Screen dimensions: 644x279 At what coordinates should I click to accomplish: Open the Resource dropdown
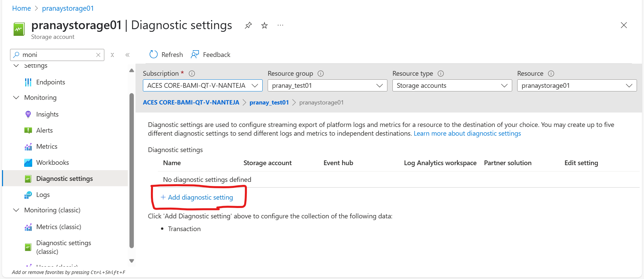[577, 85]
